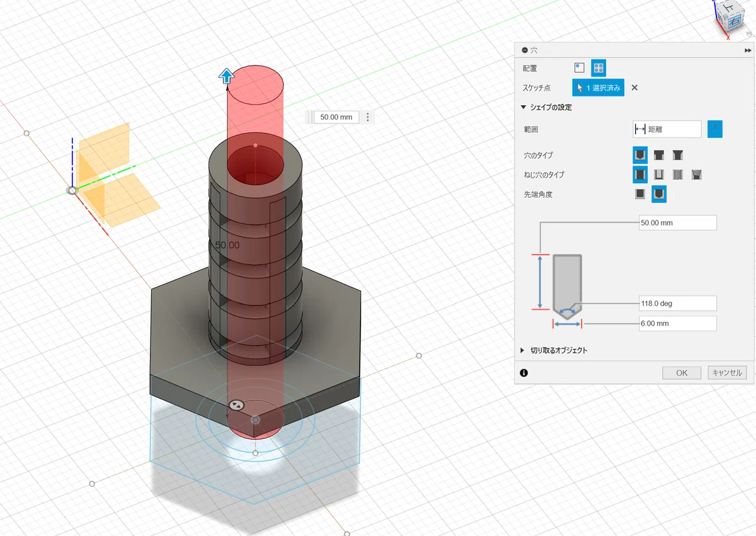756x536 pixels.
Task: Collapse the シェイプの設定 section
Action: (524, 108)
